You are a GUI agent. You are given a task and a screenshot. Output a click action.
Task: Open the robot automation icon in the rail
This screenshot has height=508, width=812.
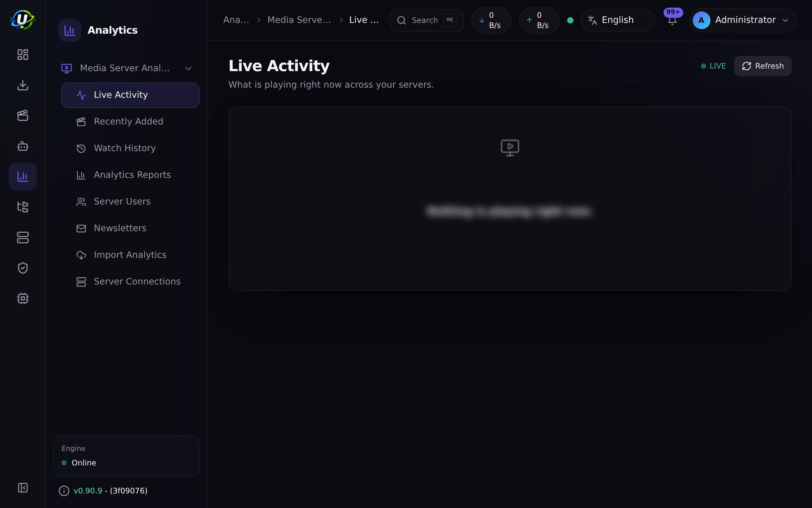pyautogui.click(x=23, y=146)
